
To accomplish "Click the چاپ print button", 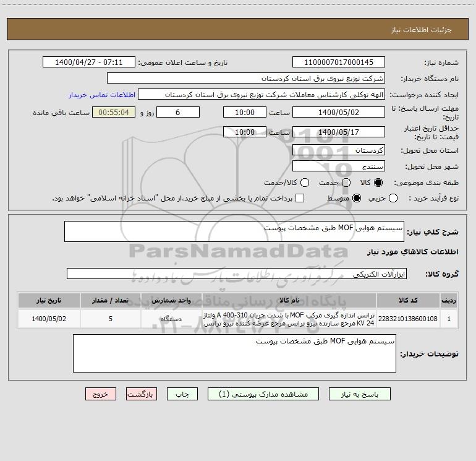I will [x=182, y=394].
